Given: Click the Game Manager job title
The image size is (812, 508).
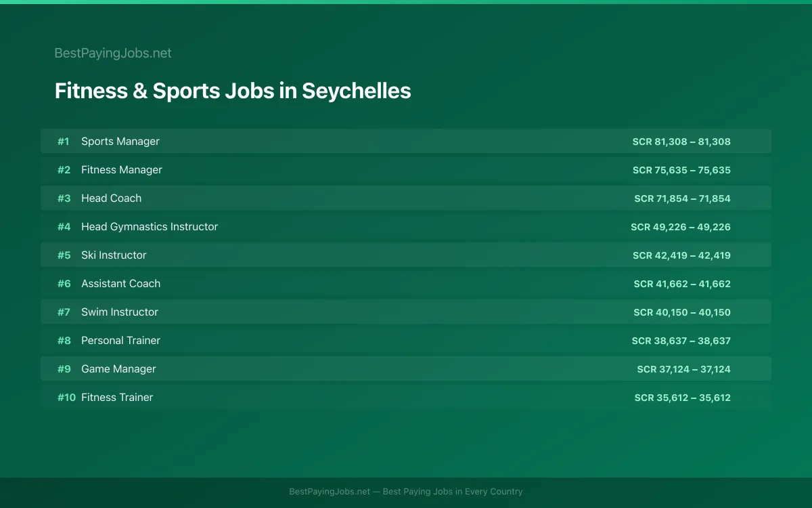Looking at the screenshot, I should click(x=118, y=369).
